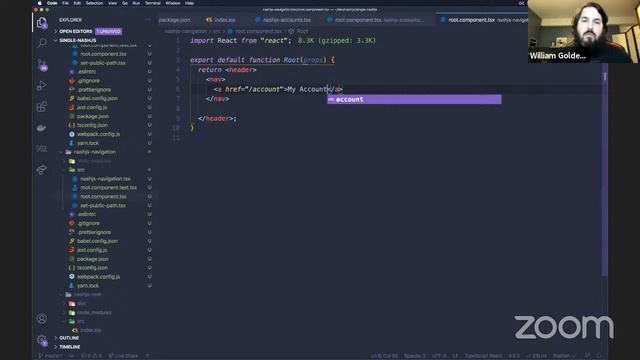This screenshot has height=360, width=640.
Task: Switch to the nashjs-accounts.tsx editor tab
Action: point(283,20)
